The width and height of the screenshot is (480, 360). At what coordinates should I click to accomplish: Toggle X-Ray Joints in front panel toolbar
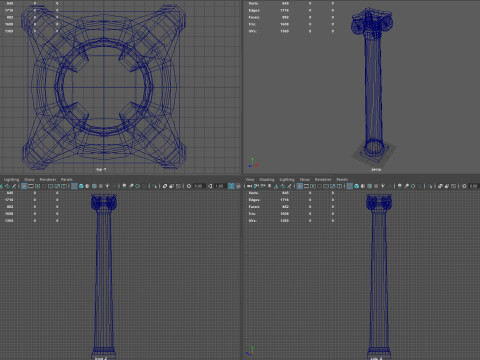pos(178,186)
